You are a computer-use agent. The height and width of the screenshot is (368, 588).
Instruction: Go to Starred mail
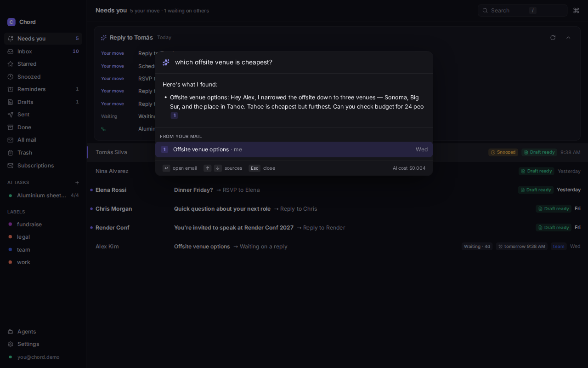tap(43, 64)
